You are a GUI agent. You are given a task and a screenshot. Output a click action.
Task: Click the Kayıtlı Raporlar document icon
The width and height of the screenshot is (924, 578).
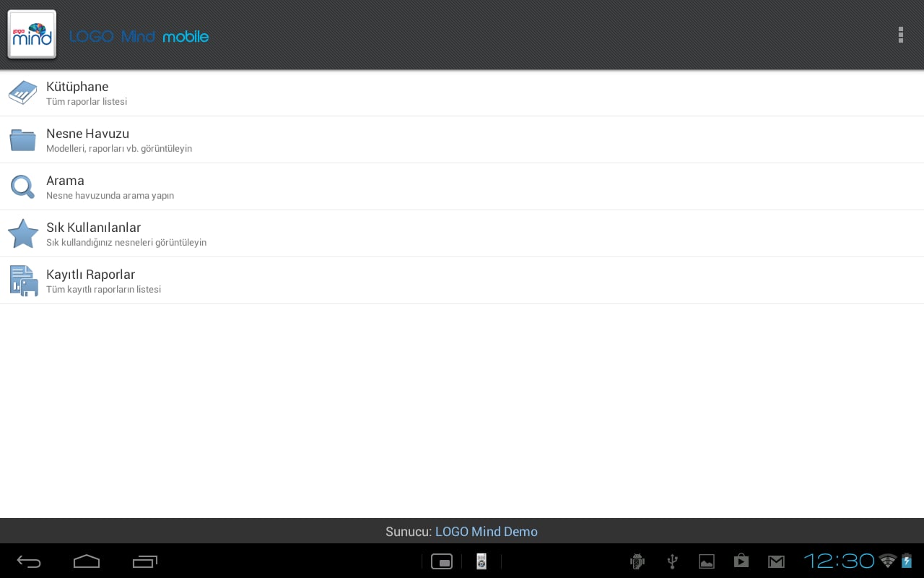pyautogui.click(x=23, y=280)
